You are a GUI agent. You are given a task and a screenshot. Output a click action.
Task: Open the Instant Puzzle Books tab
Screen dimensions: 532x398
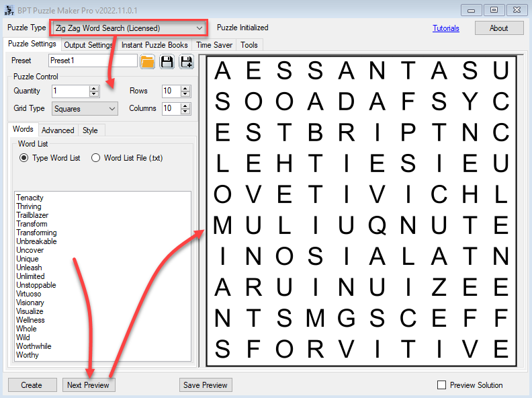[154, 45]
